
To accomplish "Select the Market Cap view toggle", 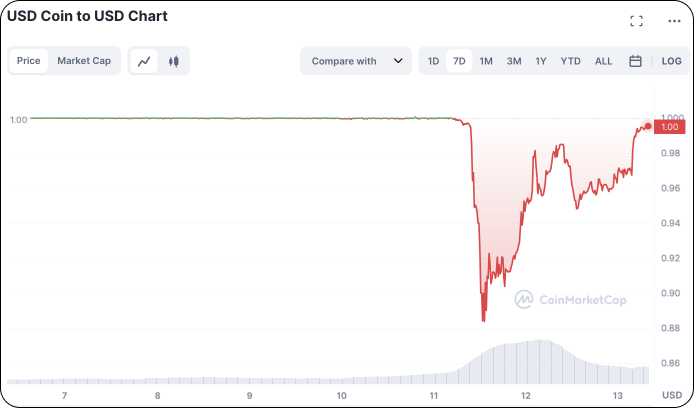I will [x=84, y=61].
